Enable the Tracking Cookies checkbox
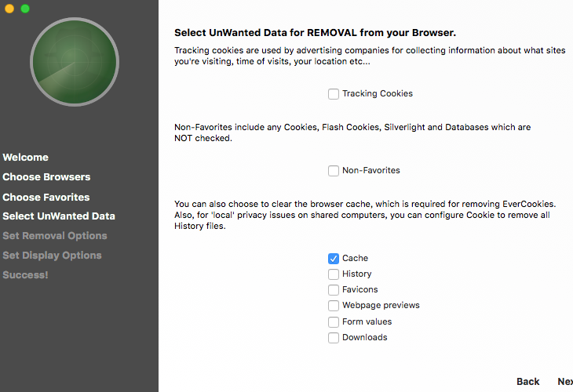Image resolution: width=573 pixels, height=392 pixels. [334, 94]
